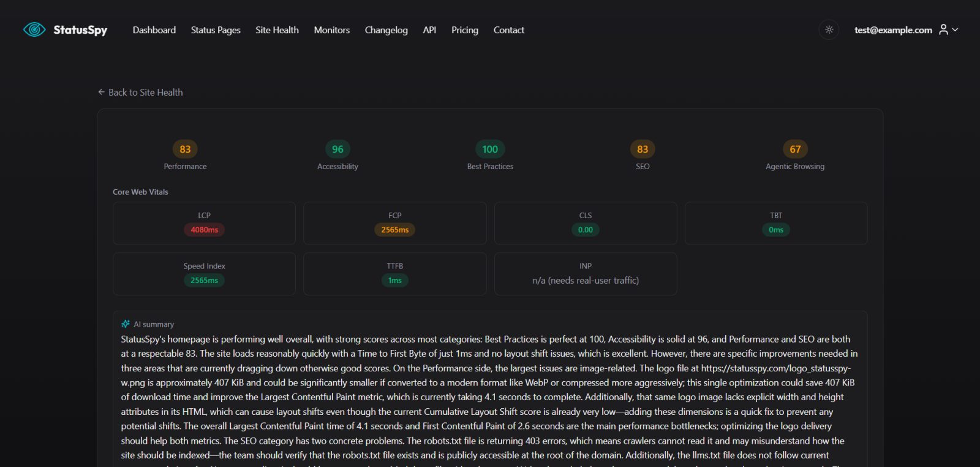Click the test@example.com account label
The image size is (980, 467).
pyautogui.click(x=893, y=30)
